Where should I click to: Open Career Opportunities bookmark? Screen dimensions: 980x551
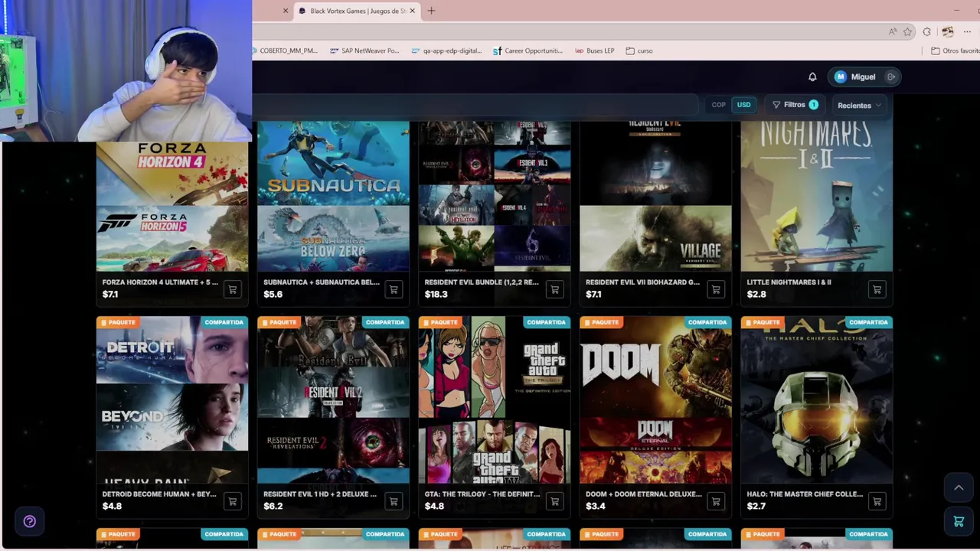tap(528, 51)
